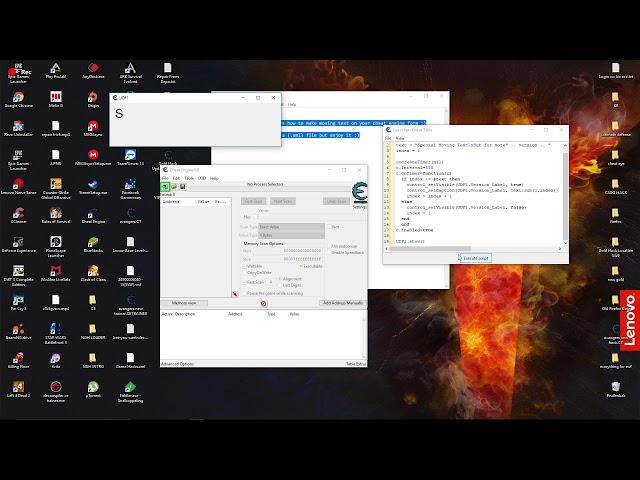
Task: Open the Origin desktop shortcut
Action: point(93,100)
